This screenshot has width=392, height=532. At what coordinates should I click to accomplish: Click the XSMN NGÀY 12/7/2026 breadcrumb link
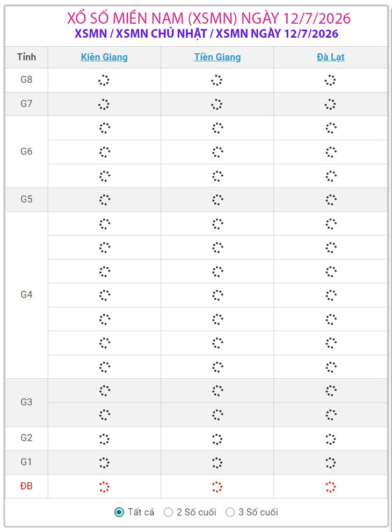[x=277, y=34]
